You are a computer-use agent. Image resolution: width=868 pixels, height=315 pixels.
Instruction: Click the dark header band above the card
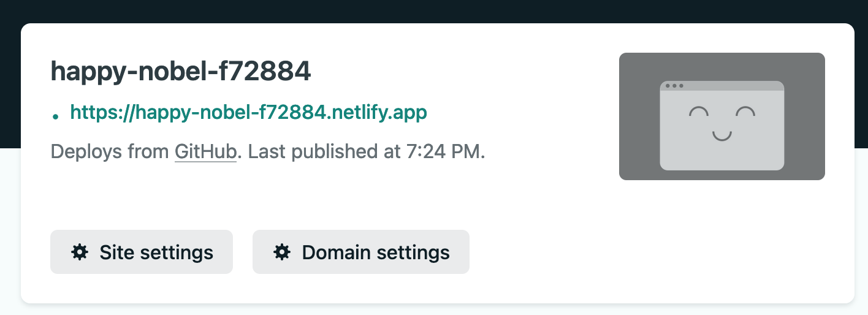click(434, 11)
